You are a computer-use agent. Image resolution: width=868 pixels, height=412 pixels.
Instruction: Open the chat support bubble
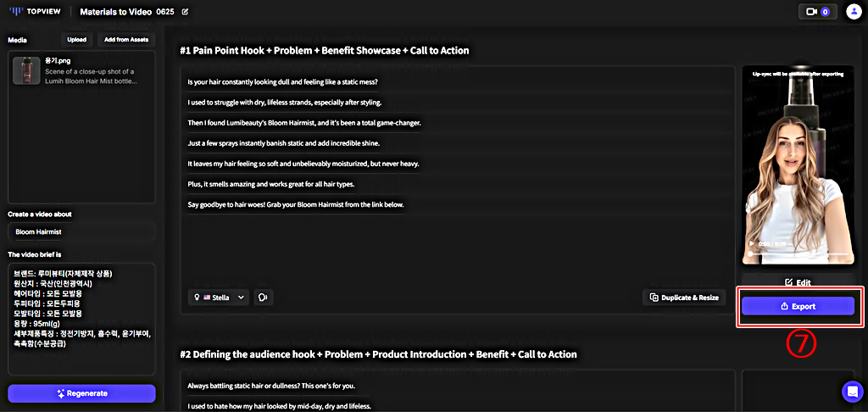click(x=852, y=392)
